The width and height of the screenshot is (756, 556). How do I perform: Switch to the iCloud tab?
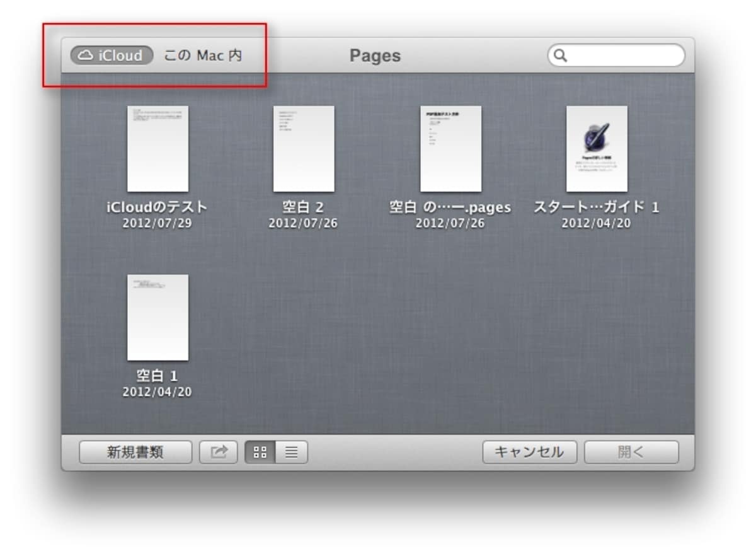112,55
